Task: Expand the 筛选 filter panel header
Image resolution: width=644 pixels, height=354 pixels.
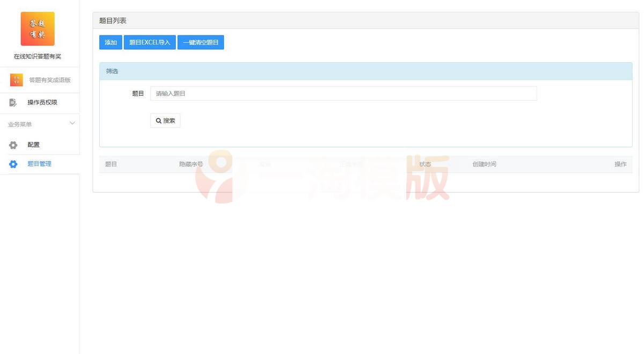Action: pos(111,70)
